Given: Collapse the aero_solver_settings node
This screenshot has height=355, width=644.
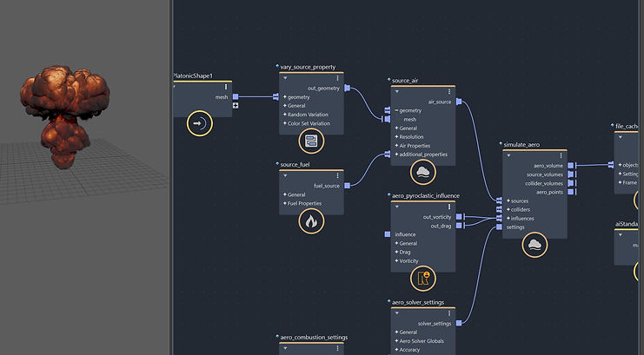Looking at the screenshot, I should click(397, 313).
